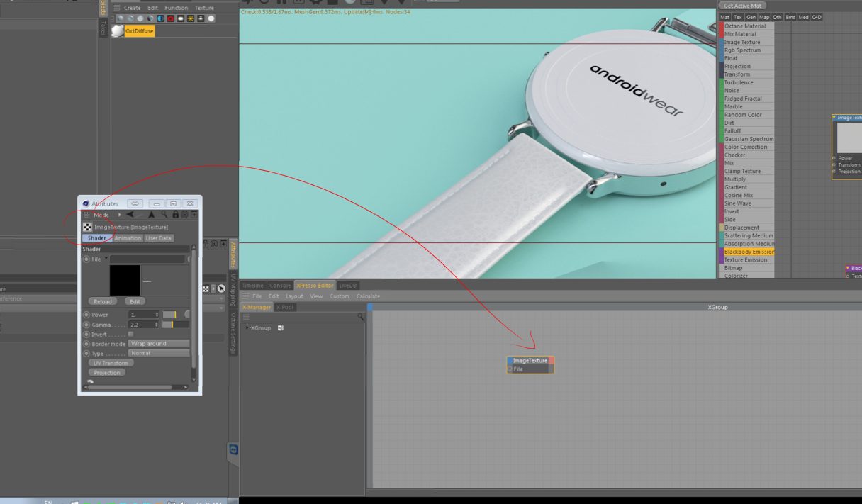Open the Type Normal dropdown

pyautogui.click(x=159, y=353)
